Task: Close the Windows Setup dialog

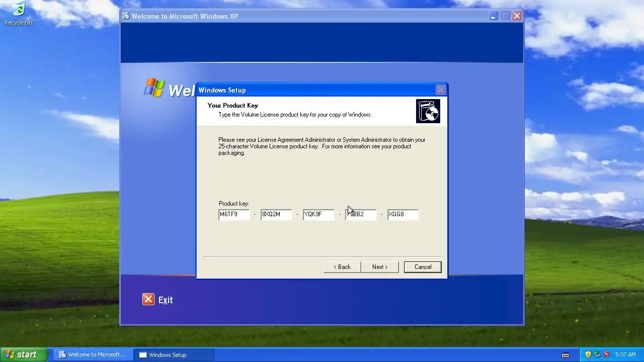Action: coord(441,90)
